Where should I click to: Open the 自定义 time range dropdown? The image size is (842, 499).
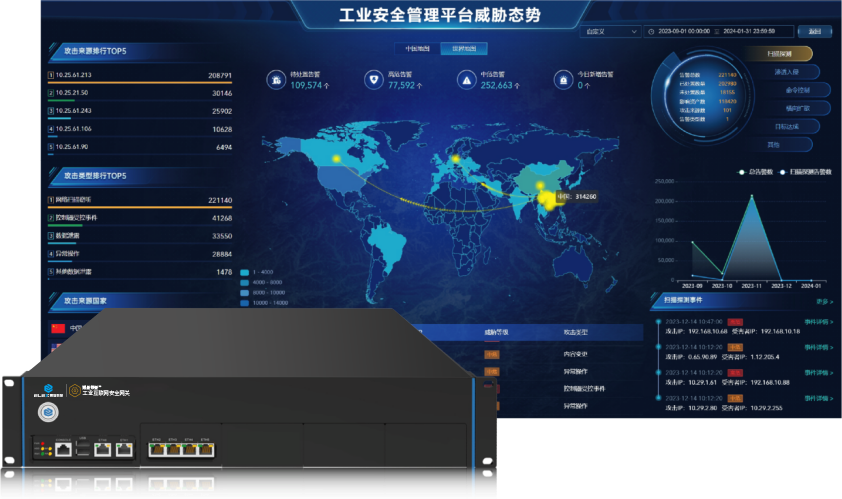[610, 31]
